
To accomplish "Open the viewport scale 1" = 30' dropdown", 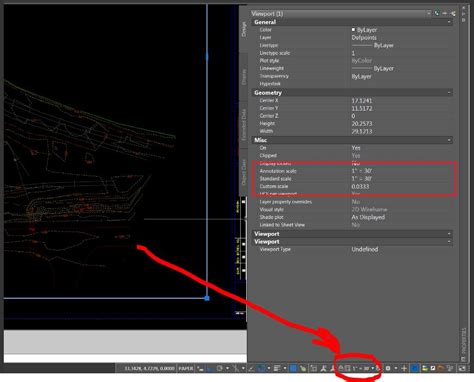I will click(361, 368).
